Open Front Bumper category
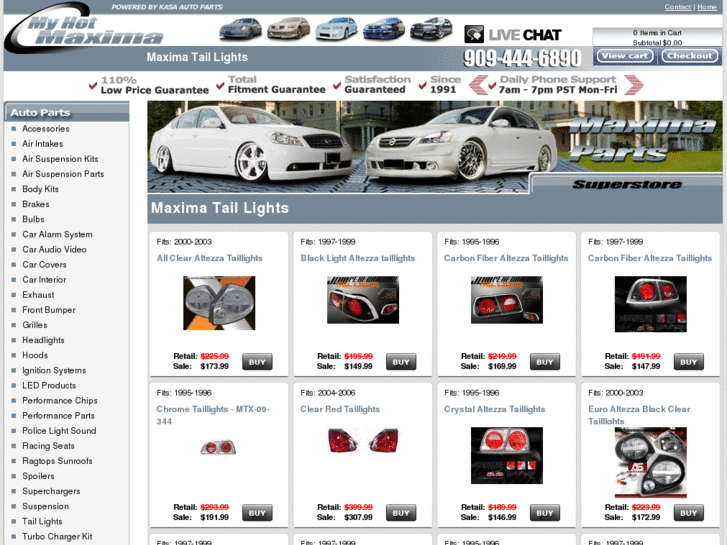Image resolution: width=727 pixels, height=545 pixels. click(49, 310)
